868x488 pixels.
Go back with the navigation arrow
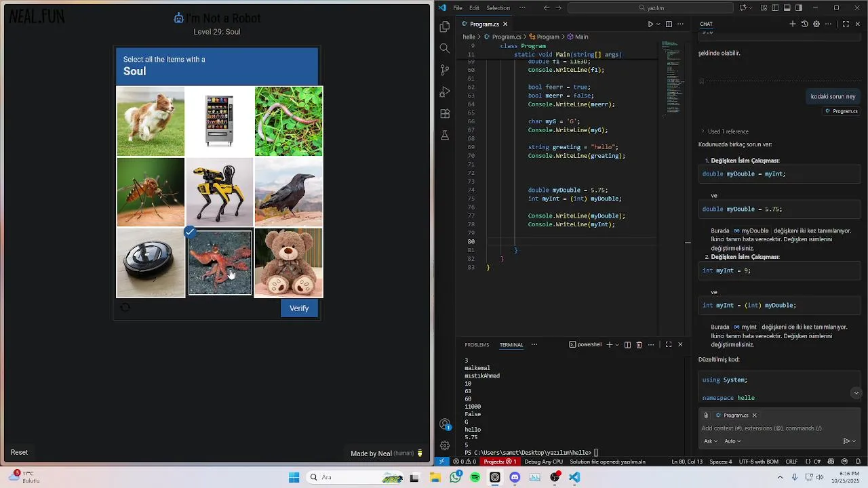point(547,8)
